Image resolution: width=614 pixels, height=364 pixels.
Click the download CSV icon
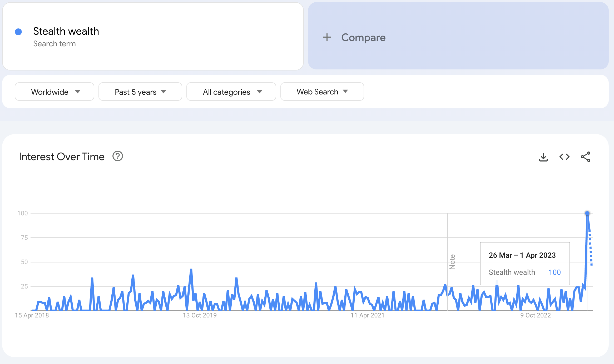click(543, 157)
